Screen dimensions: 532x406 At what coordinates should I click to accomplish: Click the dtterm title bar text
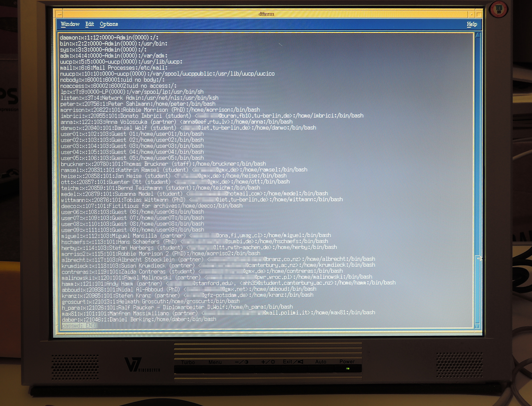pos(266,14)
